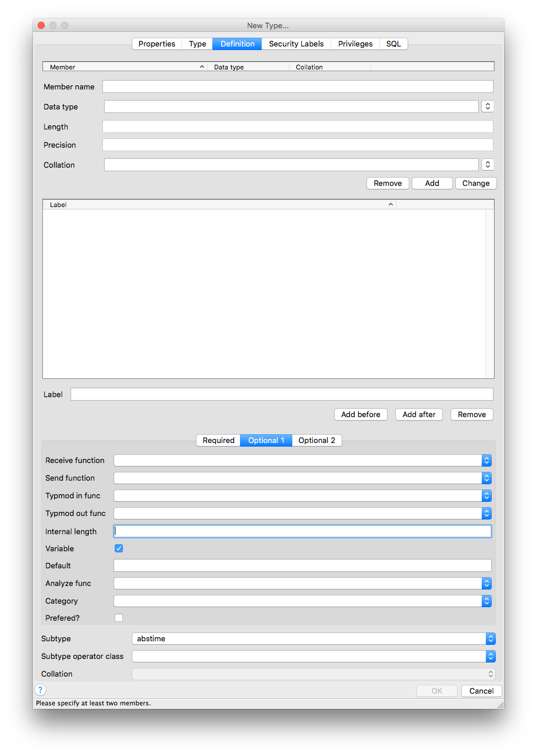
Task: Sort by the Member column header
Action: coord(124,67)
